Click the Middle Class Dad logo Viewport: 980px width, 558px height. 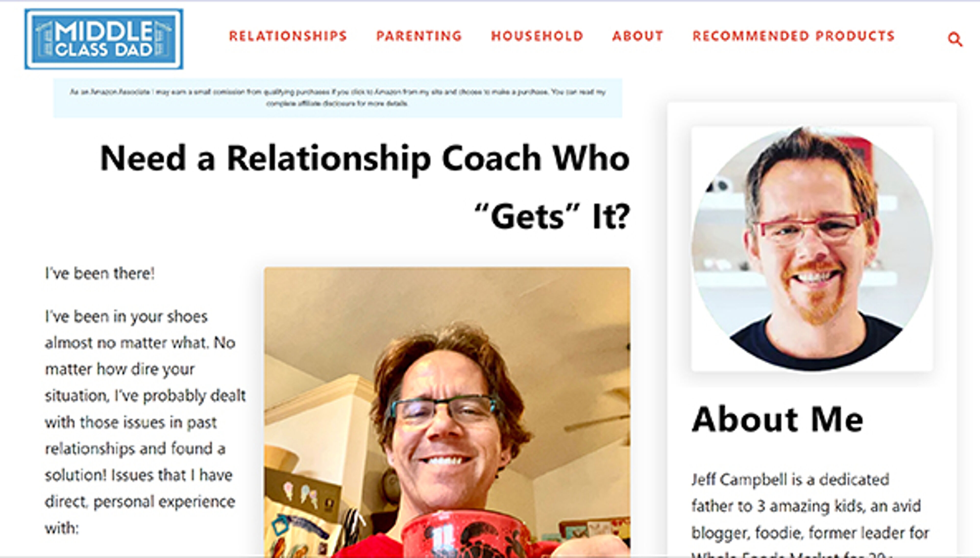[x=104, y=39]
